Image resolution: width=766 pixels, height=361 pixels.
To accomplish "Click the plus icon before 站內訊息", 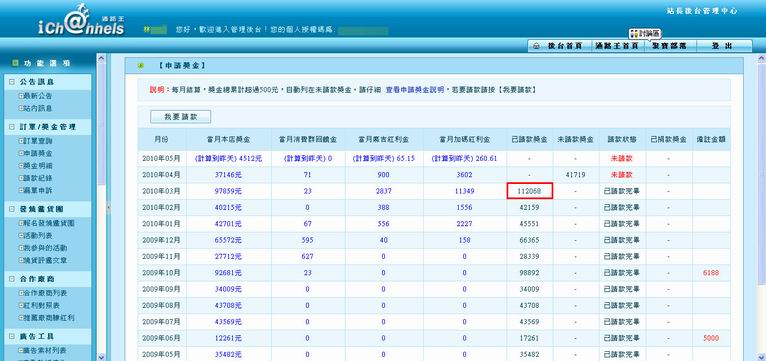I will coord(21,108).
